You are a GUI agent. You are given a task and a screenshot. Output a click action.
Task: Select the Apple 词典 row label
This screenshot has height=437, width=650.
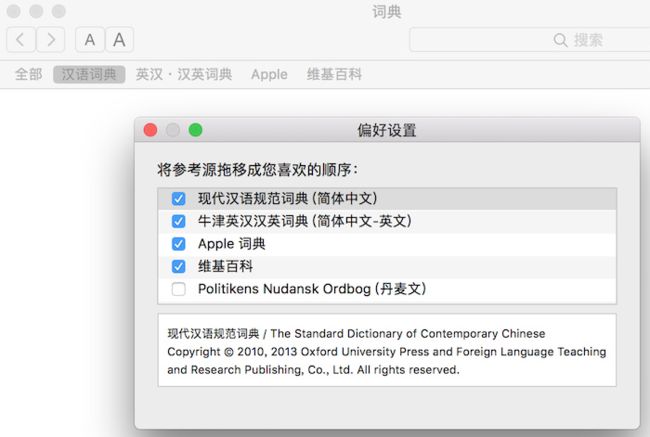[x=232, y=244]
